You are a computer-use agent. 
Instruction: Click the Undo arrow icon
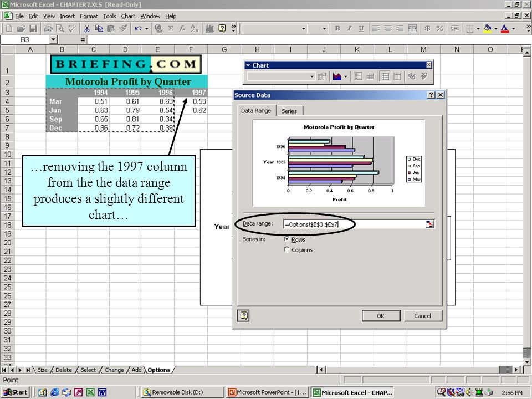tap(138, 28)
